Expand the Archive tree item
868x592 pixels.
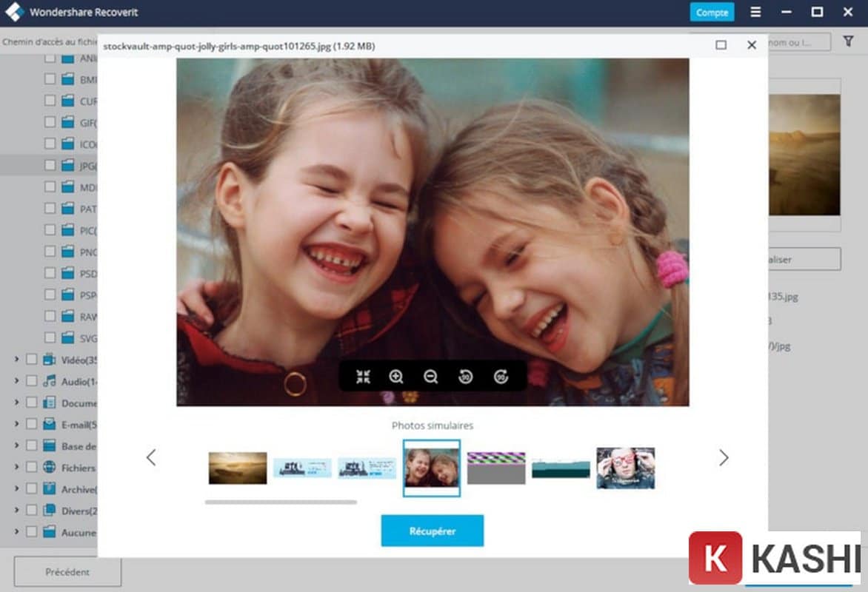pyautogui.click(x=16, y=489)
